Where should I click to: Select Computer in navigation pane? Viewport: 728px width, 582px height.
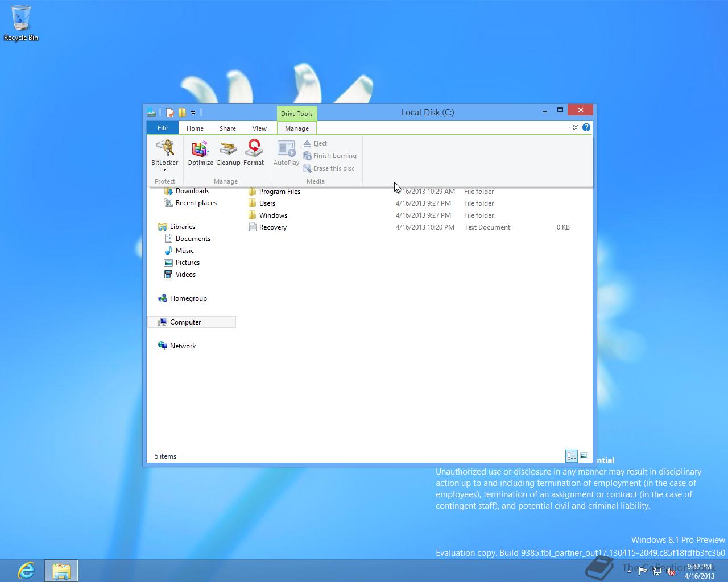pos(192,322)
